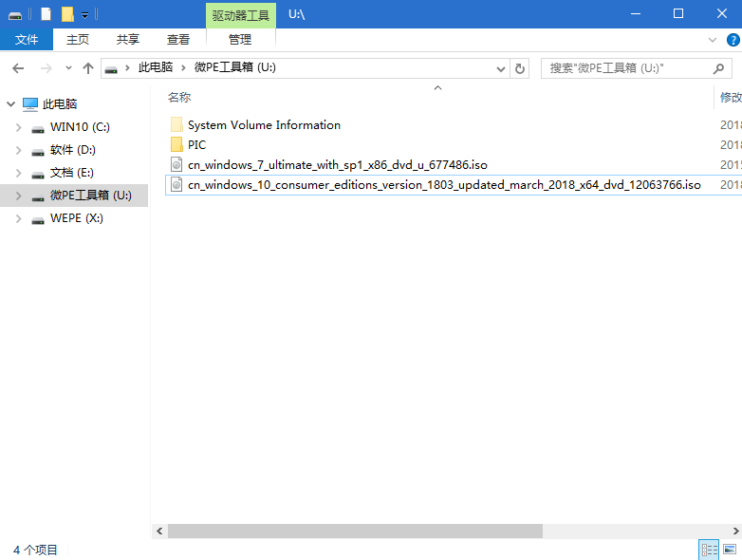Screen dimensions: 742x560
Task: Click the horizontal scrollbar thumb
Action: pos(356,532)
